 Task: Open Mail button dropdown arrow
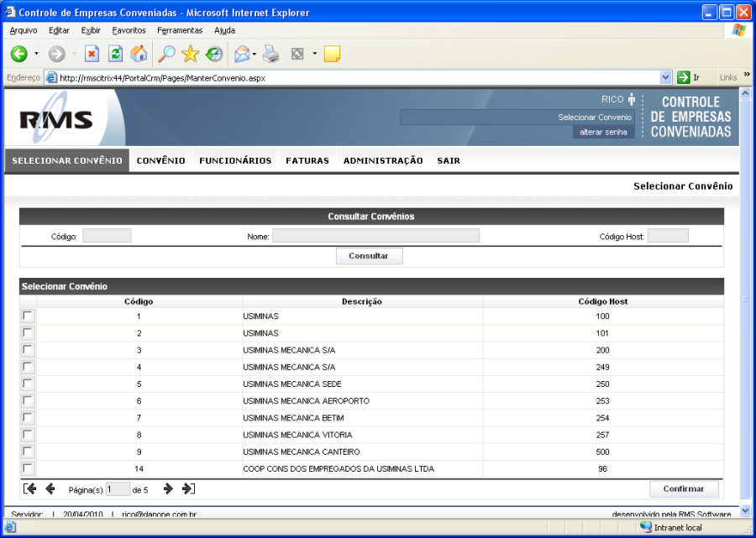point(254,54)
